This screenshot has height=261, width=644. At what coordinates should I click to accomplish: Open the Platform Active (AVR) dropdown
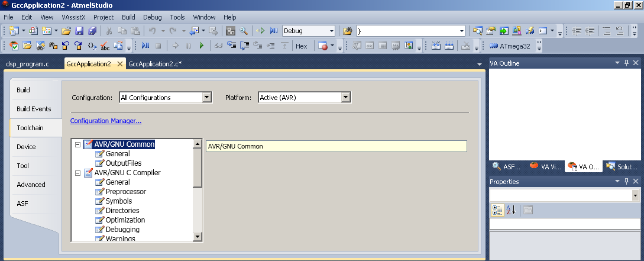click(346, 98)
